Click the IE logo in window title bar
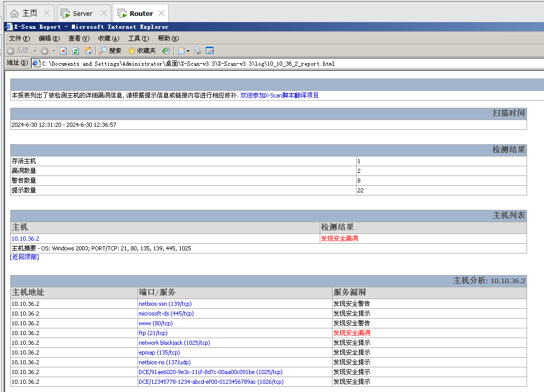The image size is (544, 392). tap(9, 27)
